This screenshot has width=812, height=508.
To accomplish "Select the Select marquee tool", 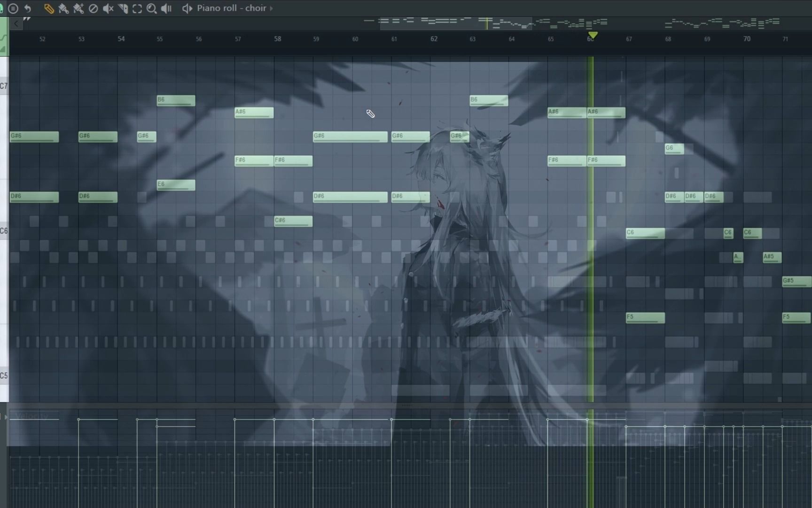I will 137,8.
